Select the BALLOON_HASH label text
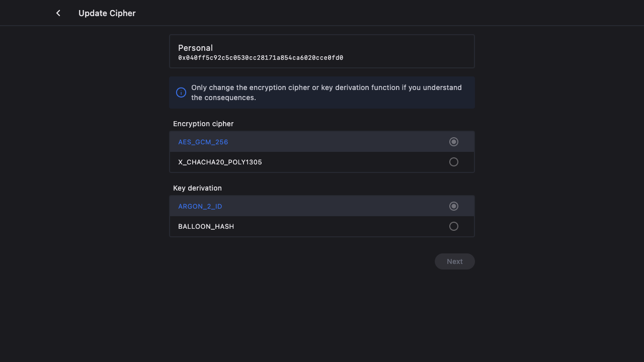The width and height of the screenshot is (644, 362). coord(206,226)
